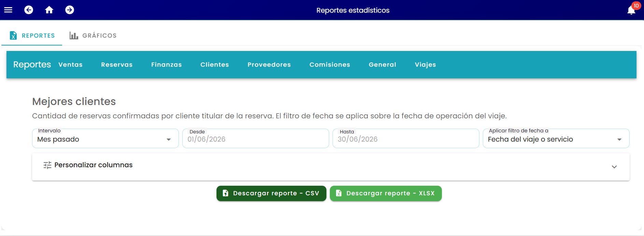Switch to the Gráficos tab
The width and height of the screenshot is (644, 236).
point(93,36)
